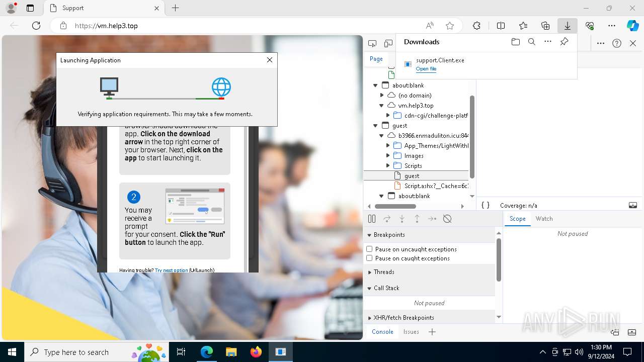644x362 pixels.
Task: Switch to the Page tab in Sources
Action: pyautogui.click(x=376, y=59)
